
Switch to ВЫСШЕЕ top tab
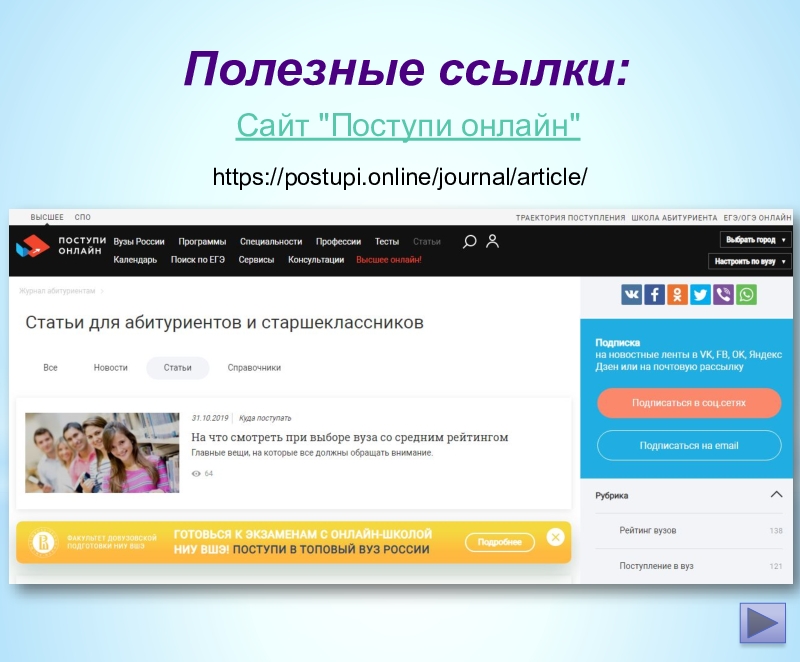click(x=47, y=217)
